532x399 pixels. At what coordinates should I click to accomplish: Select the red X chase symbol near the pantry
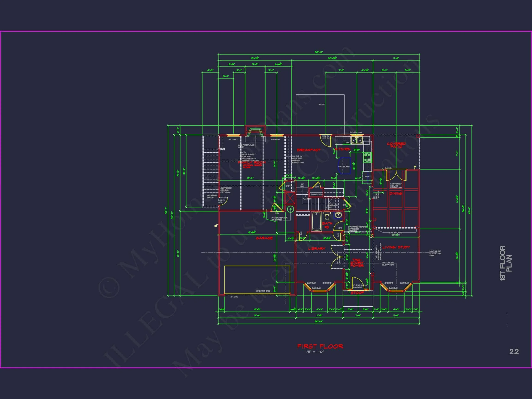coord(290,198)
